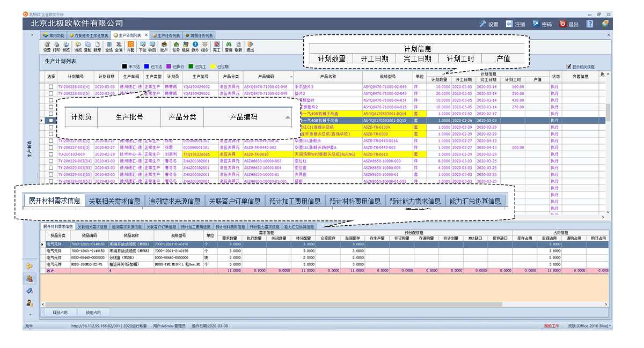Click the yellow 已过期 legend swatch
The image size is (644, 348).
click(213, 66)
